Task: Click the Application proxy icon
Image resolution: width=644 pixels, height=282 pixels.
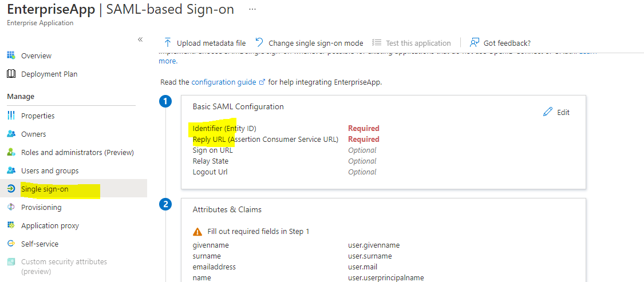Action: click(11, 226)
